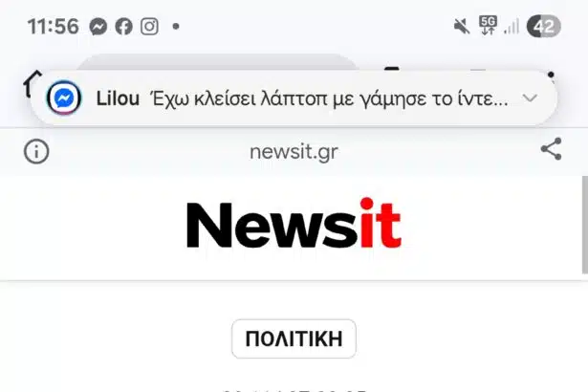Tap the battery indicator showing 42
588x392 pixels.
544,27
